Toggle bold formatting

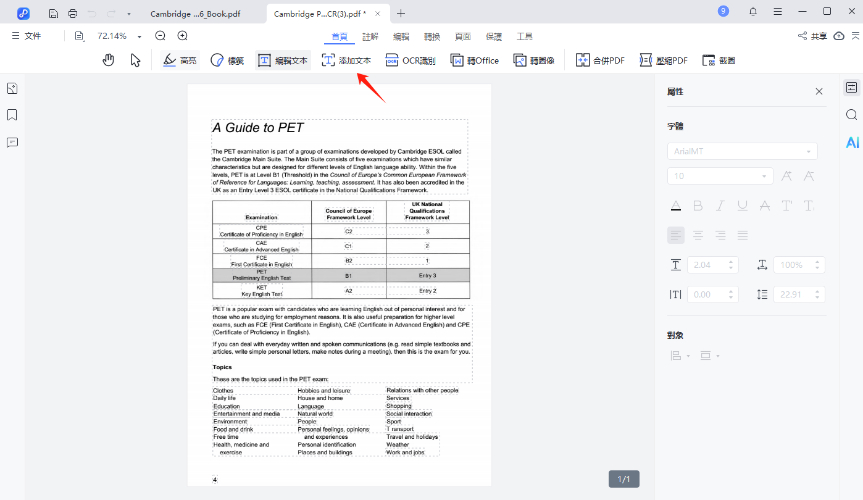[x=698, y=206]
